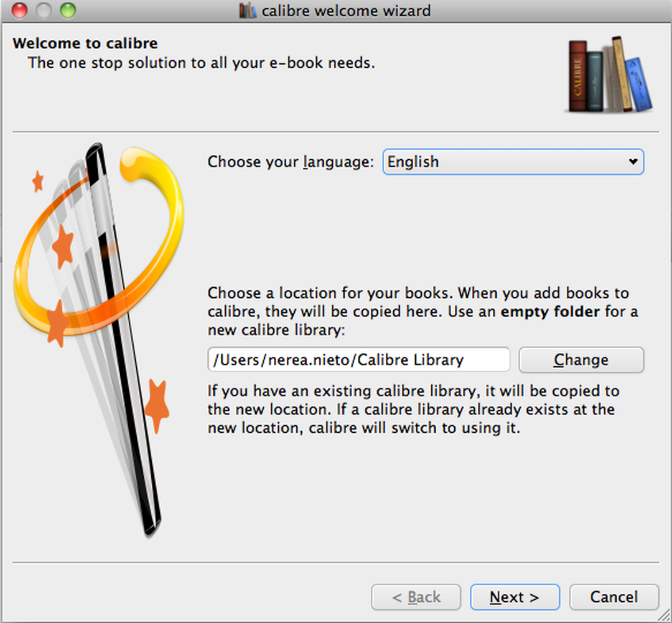Click the disabled Back button

tap(416, 597)
